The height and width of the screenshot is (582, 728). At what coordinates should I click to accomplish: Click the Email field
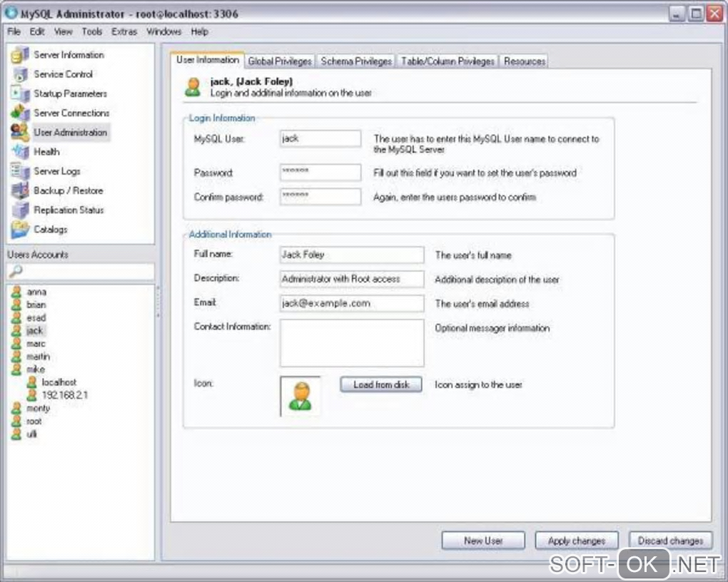[352, 304]
